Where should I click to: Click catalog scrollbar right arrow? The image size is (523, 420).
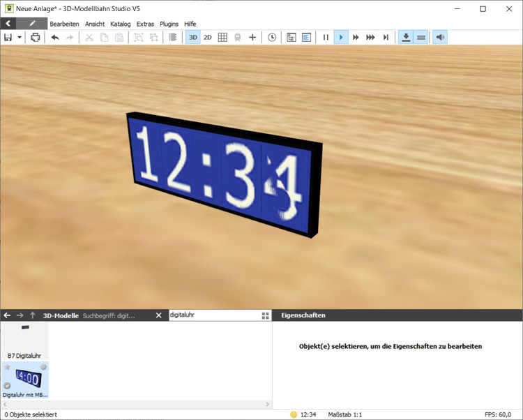coord(268,405)
